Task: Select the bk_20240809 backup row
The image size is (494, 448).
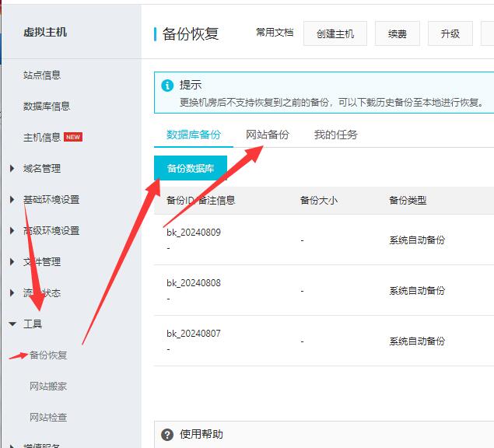Action: pos(194,233)
